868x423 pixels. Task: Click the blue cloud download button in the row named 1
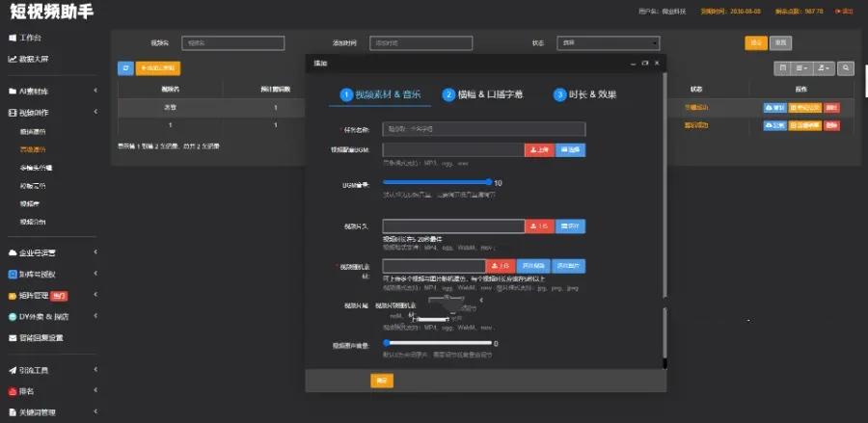(x=774, y=125)
